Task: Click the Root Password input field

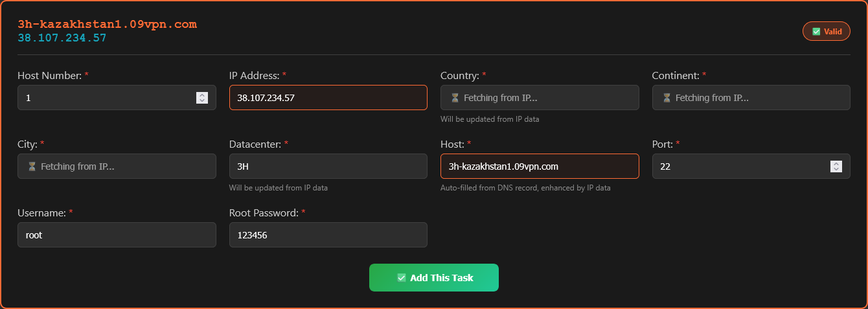Action: click(x=328, y=235)
